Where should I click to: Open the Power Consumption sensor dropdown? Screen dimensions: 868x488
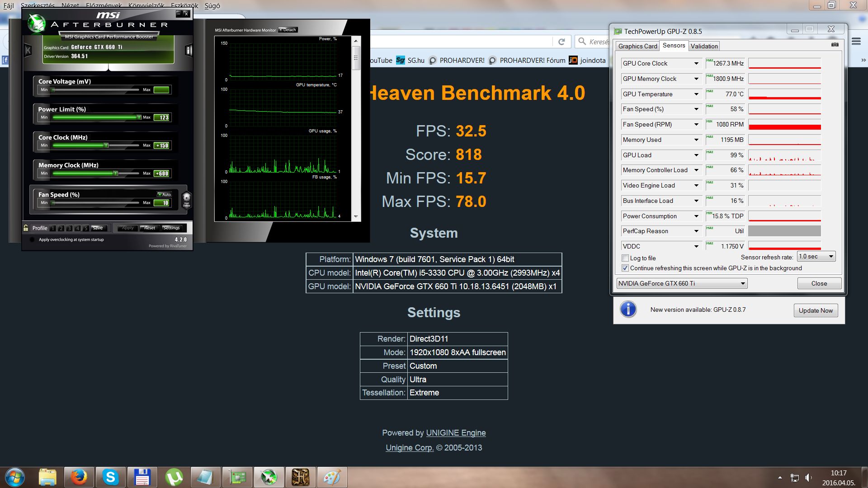click(696, 216)
